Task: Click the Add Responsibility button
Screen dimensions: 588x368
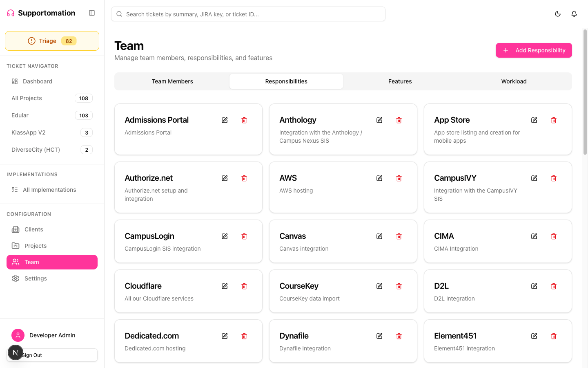Action: (534, 50)
